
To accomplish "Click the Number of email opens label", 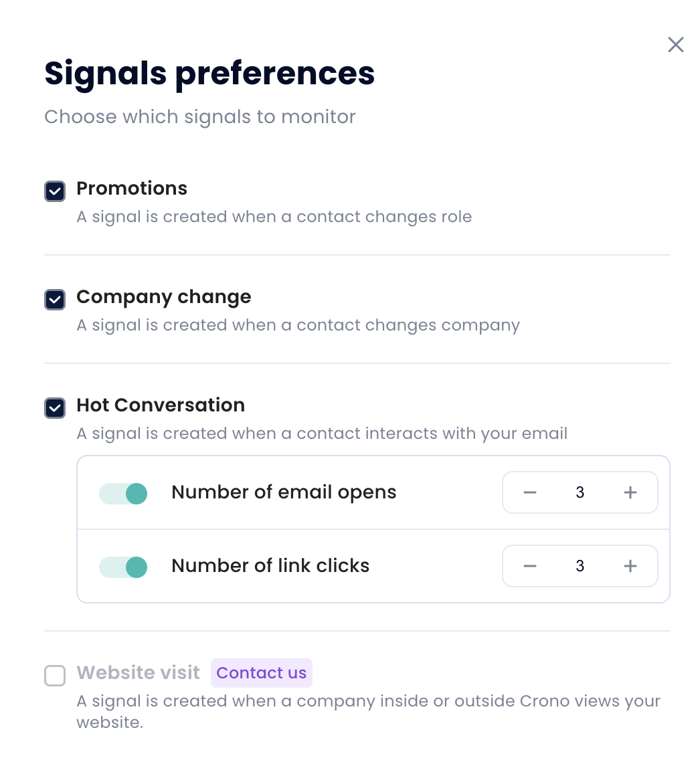I will tap(284, 492).
